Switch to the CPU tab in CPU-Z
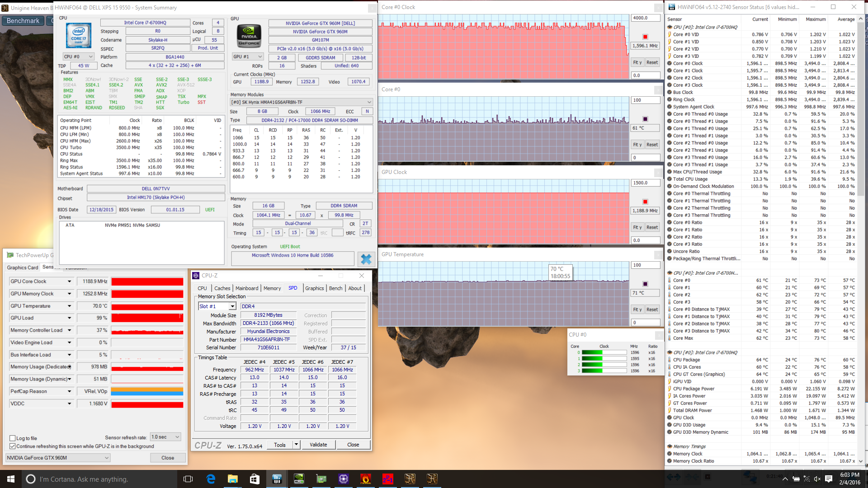 [x=202, y=288]
